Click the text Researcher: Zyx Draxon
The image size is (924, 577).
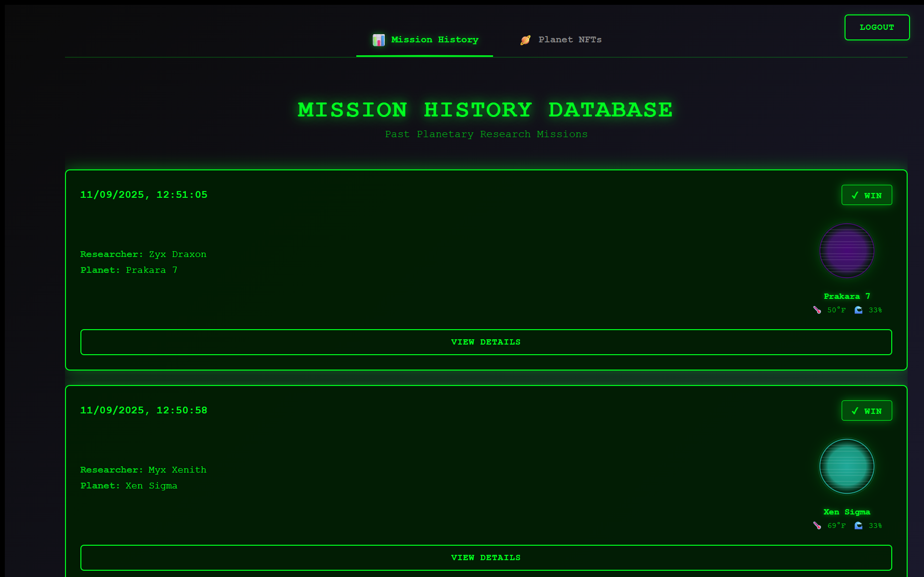click(x=143, y=254)
